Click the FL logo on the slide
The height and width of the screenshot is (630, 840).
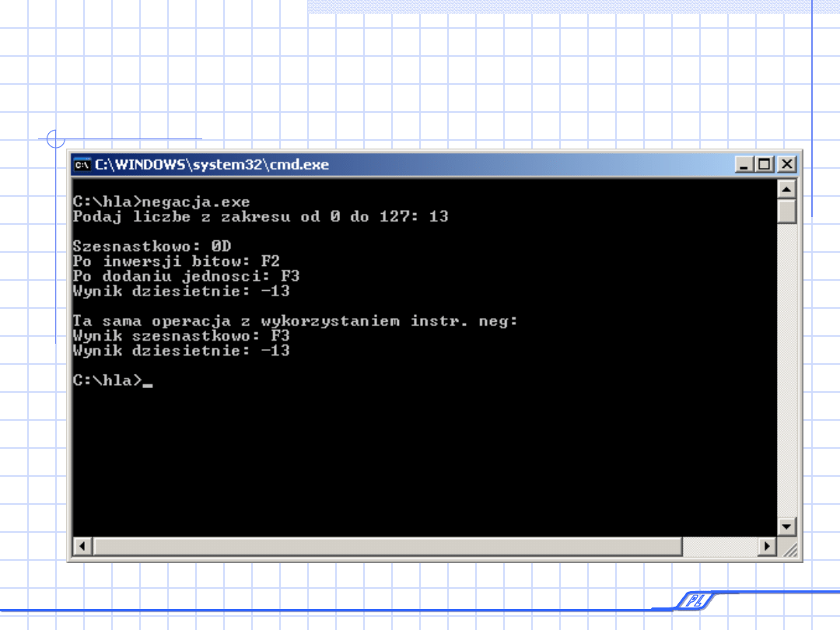[689, 600]
